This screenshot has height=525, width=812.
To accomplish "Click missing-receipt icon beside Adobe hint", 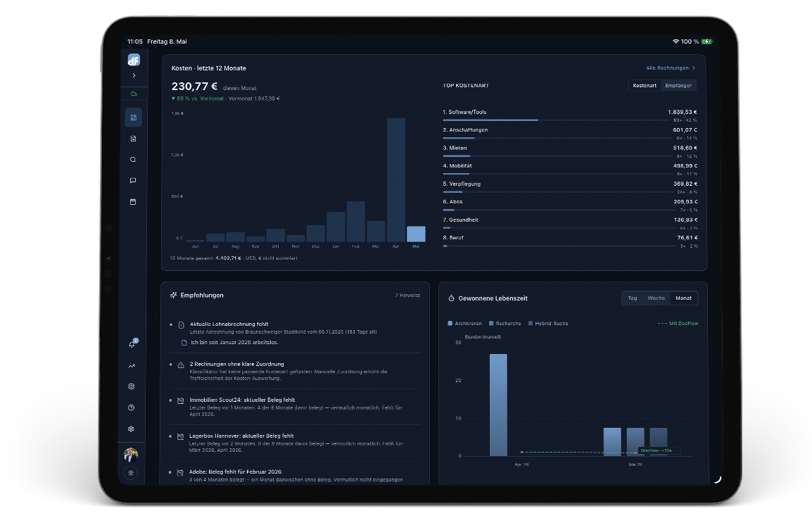I will [180, 473].
